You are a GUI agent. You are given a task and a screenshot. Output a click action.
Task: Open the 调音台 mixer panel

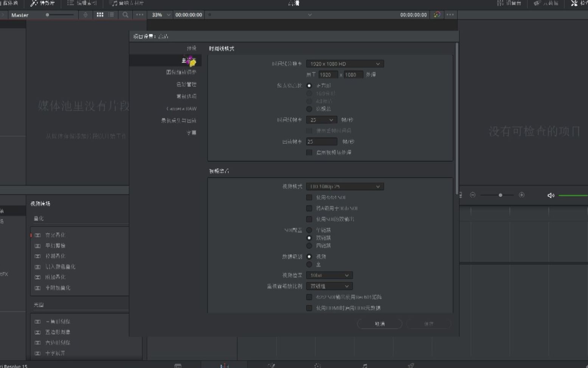click(x=509, y=3)
